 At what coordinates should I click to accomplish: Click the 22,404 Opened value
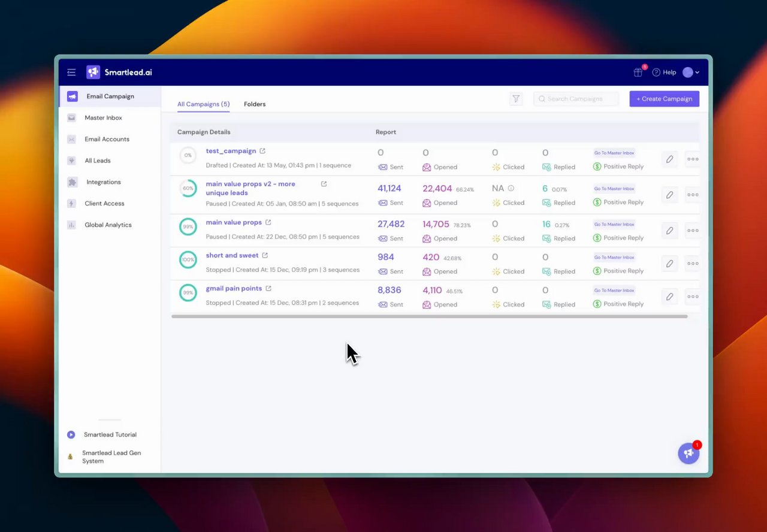[x=437, y=188]
